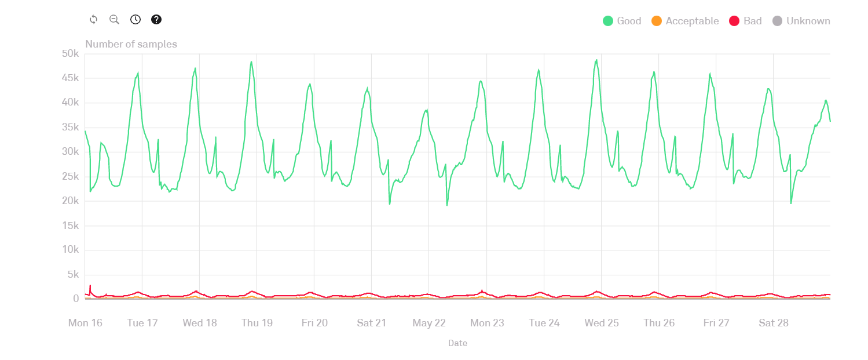Select the Sat 28 date tick
Viewport: 868px width, 360px height.
click(x=773, y=323)
